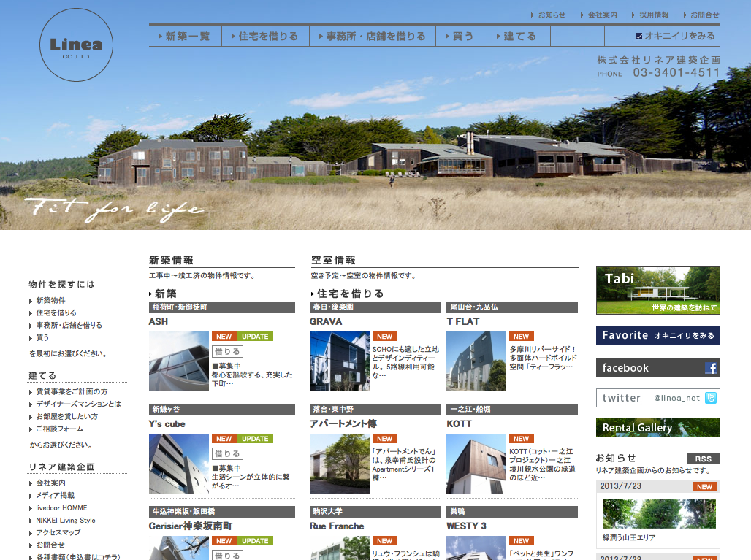Click the 借りる badge under ASH
This screenshot has width=751, height=560.
click(226, 351)
